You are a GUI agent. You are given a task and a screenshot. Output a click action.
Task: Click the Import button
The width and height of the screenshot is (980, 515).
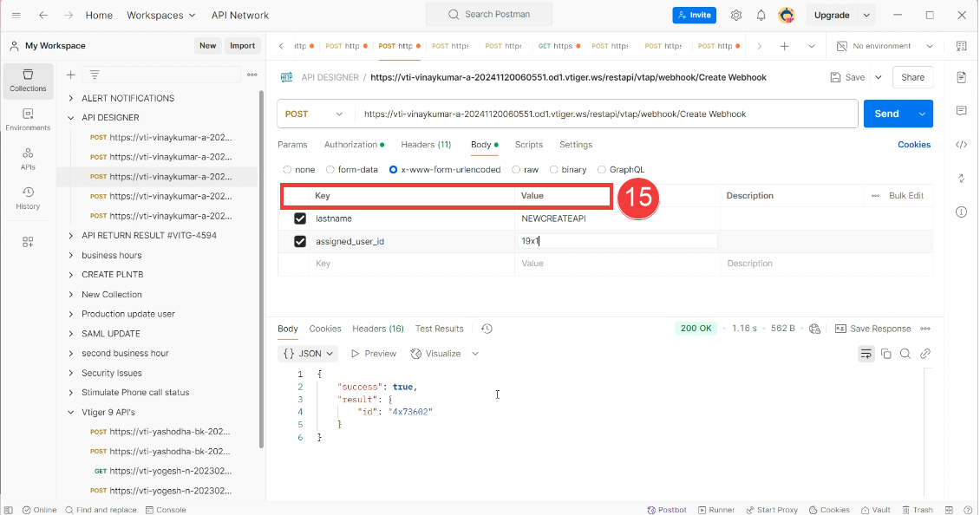(243, 46)
